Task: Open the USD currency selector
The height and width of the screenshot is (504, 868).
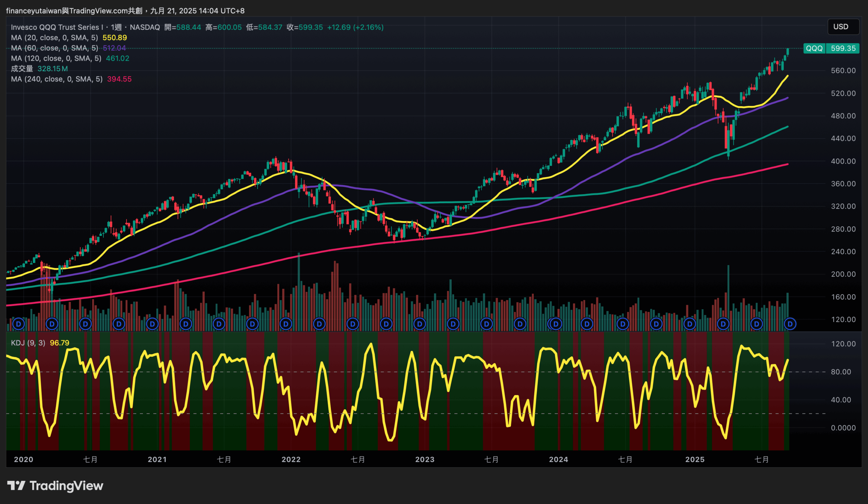Action: click(x=841, y=26)
